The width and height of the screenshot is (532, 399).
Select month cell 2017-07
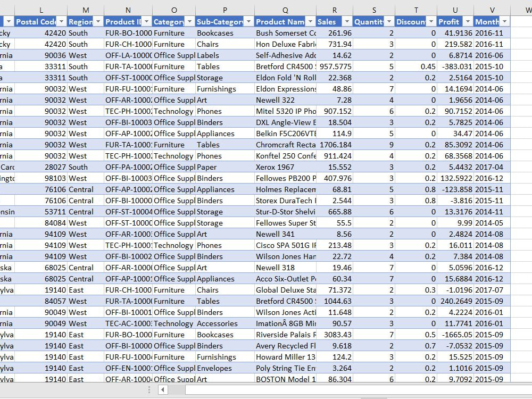(492, 290)
